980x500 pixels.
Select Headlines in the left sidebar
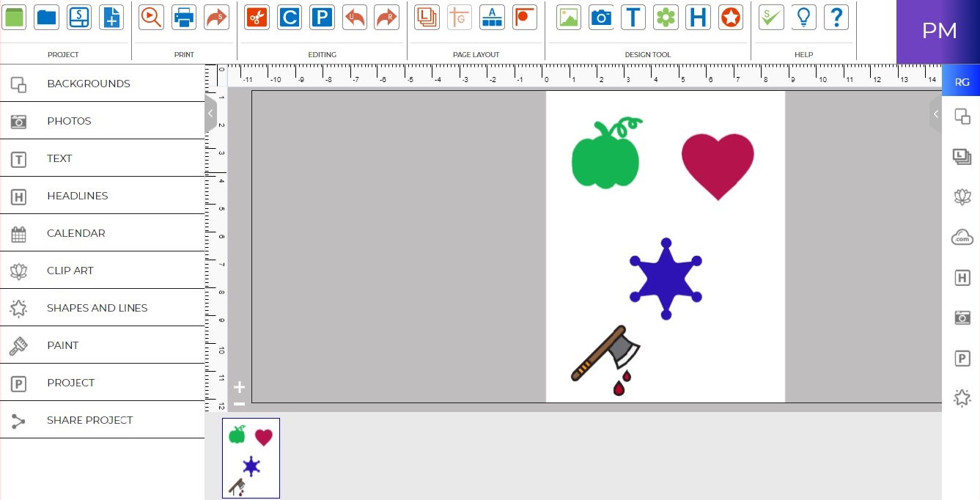click(x=102, y=196)
